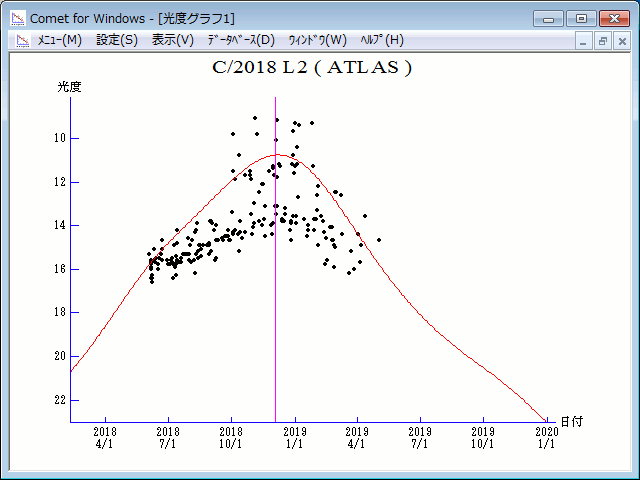Viewport: 640px width, 480px height.
Task: Click the 日付 date axis label
Action: (571, 421)
